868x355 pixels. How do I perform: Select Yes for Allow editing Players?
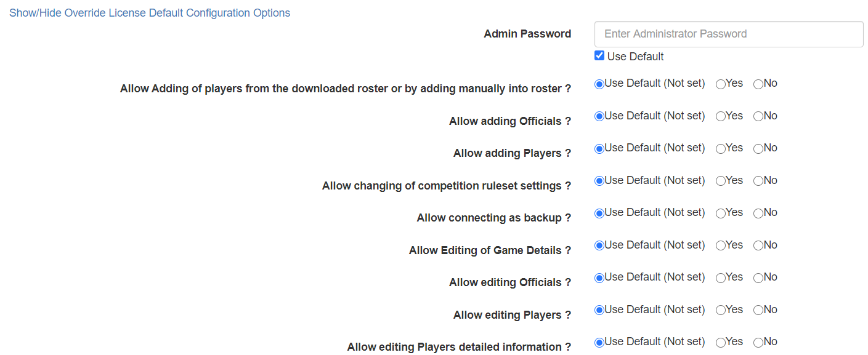point(721,310)
